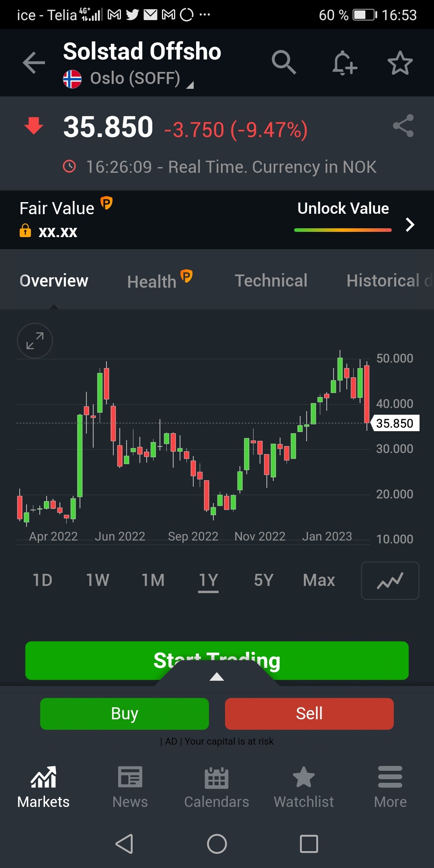Image resolution: width=434 pixels, height=868 pixels.
Task: Open the News section
Action: (x=130, y=787)
